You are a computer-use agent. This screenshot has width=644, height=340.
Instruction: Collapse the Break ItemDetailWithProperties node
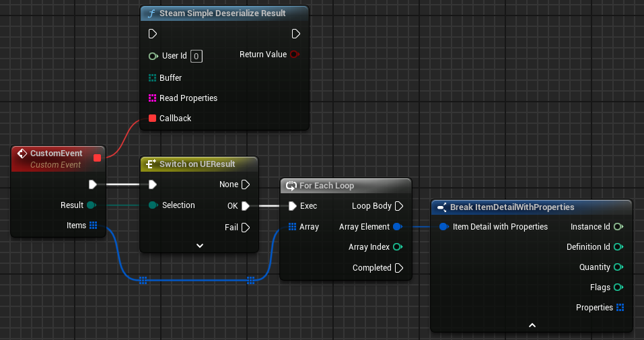pos(532,325)
